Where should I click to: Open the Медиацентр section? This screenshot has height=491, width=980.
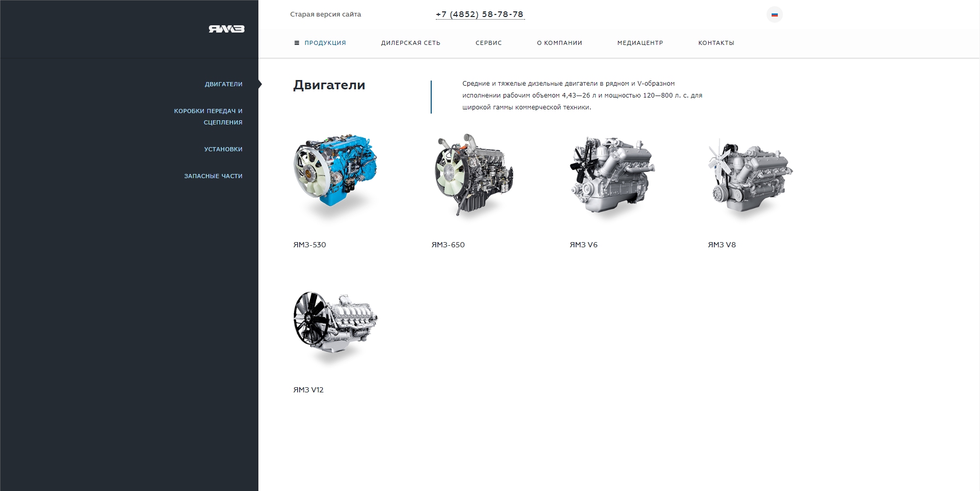tap(640, 43)
